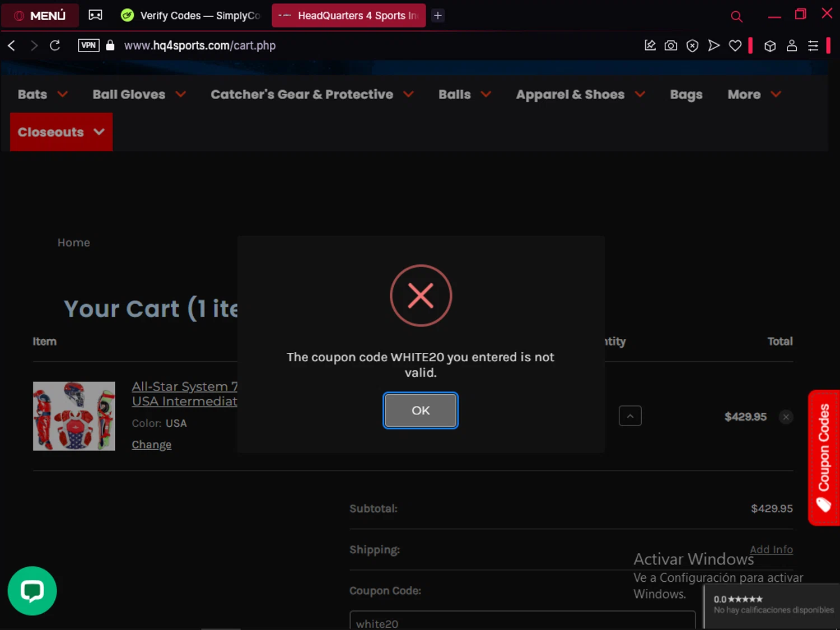Click the hq4sports.com/cart.php address bar
The width and height of the screenshot is (840, 630).
200,45
